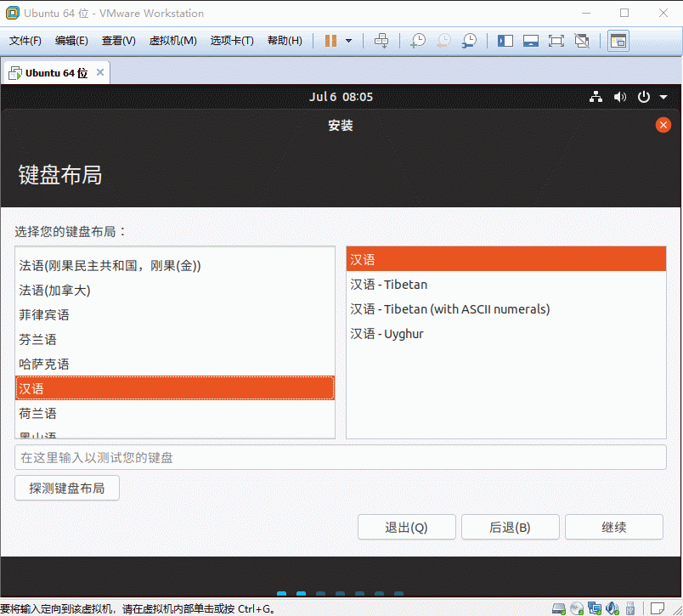683x616 pixels.
Task: Toggle the VMware library sidebar view
Action: (x=505, y=41)
